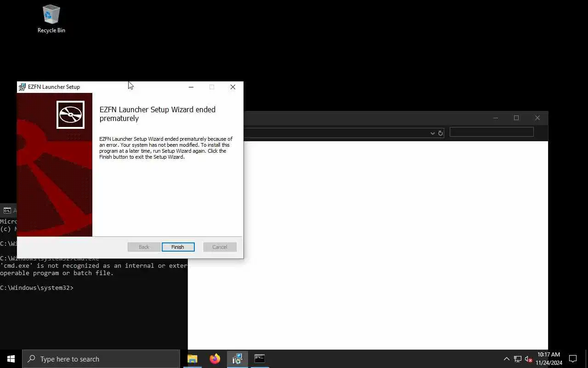
Task: Select the installer setup icon on the taskbar
Action: pos(237,359)
